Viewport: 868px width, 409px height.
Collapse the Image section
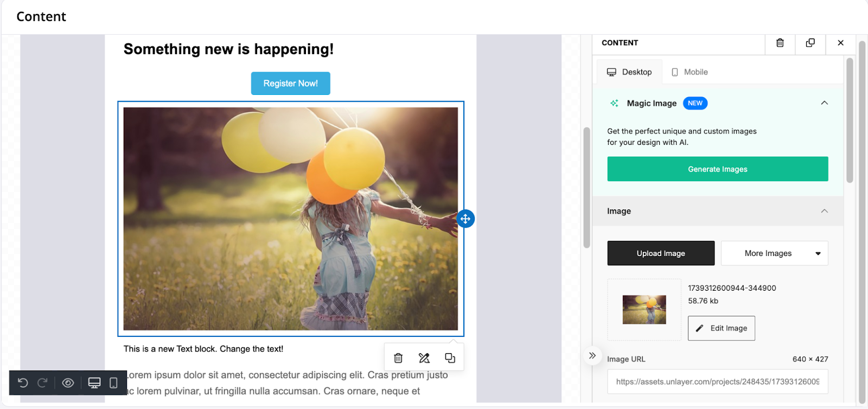coord(824,211)
